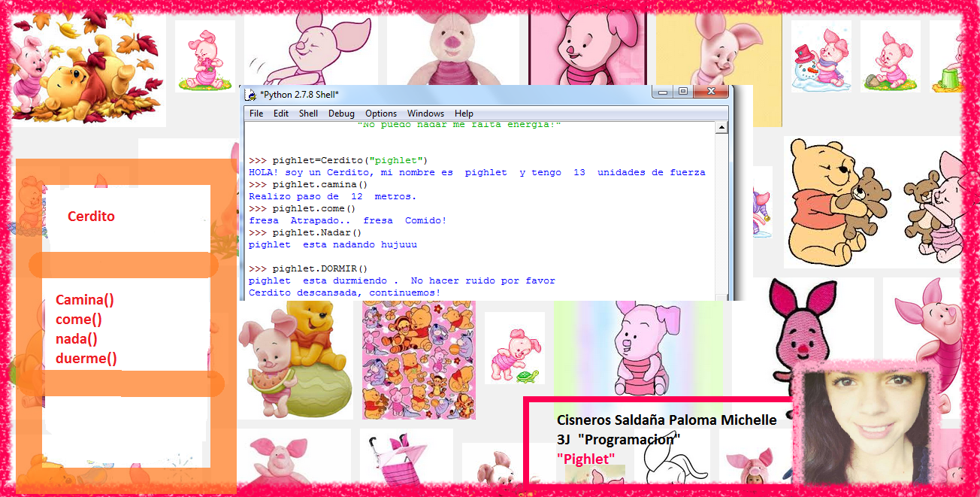This screenshot has height=497, width=980.
Task: Open the Shell menu
Action: pyautogui.click(x=308, y=114)
